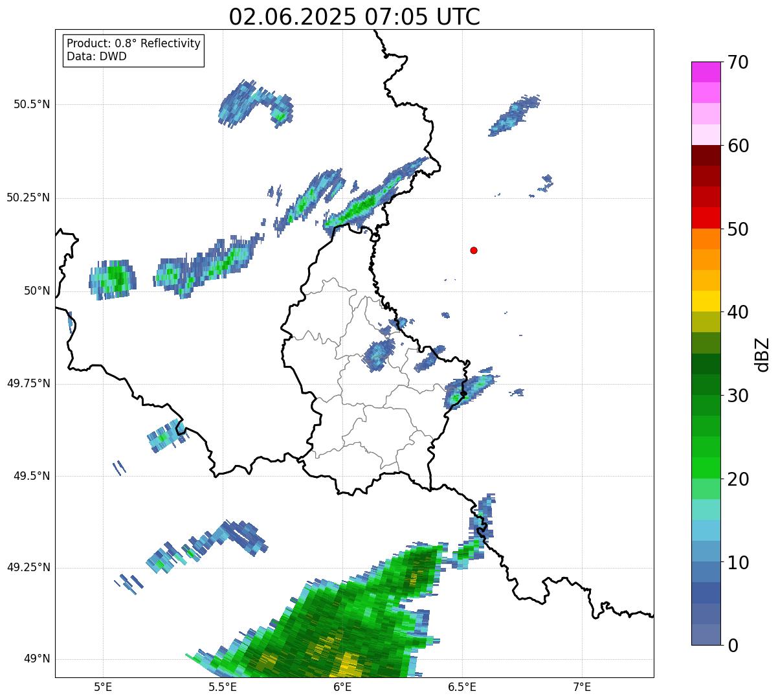
Task: Click the white-pink swatch just above 60
Action: (706, 135)
